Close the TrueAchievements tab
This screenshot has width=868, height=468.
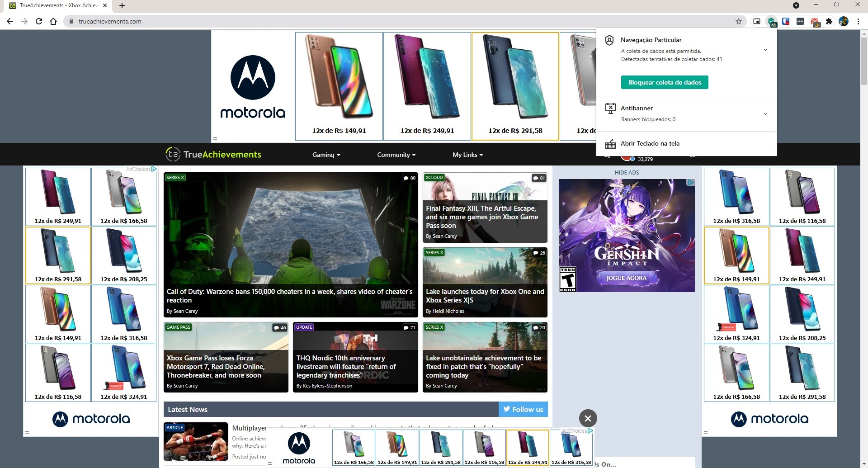point(105,5)
